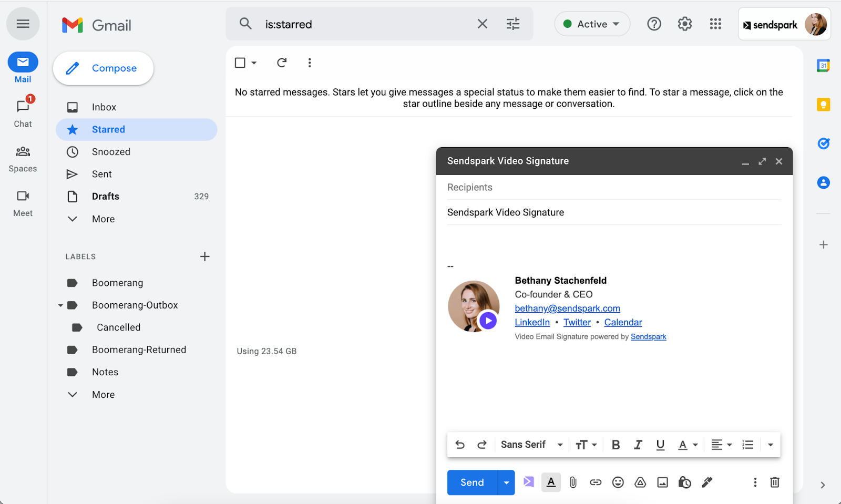Open the LinkedIn signature link
The height and width of the screenshot is (504, 841).
(x=532, y=323)
